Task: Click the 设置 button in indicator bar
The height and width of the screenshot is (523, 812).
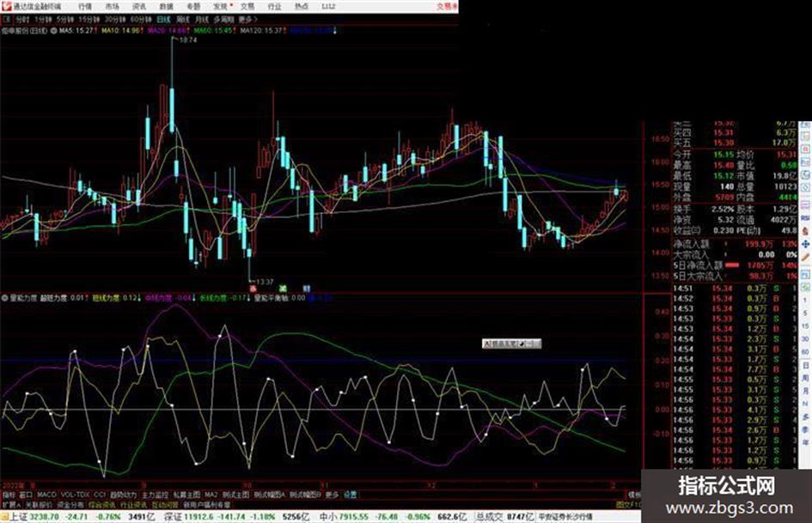Action: [351, 495]
